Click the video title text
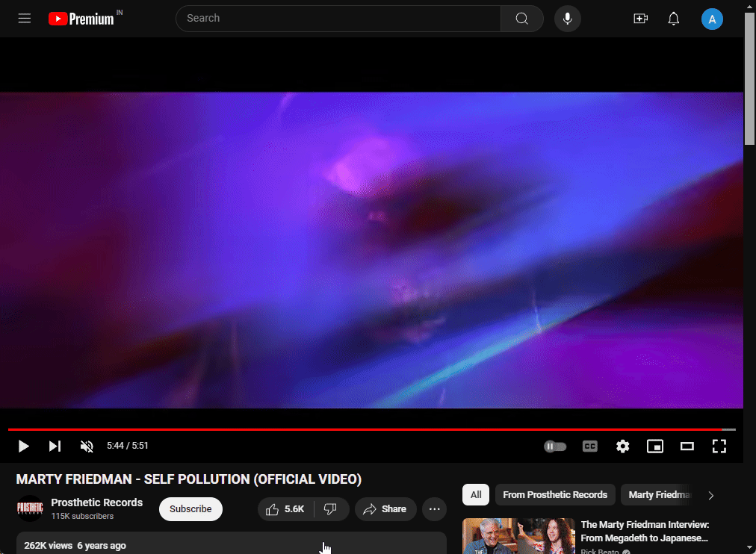The width and height of the screenshot is (756, 554). (189, 479)
